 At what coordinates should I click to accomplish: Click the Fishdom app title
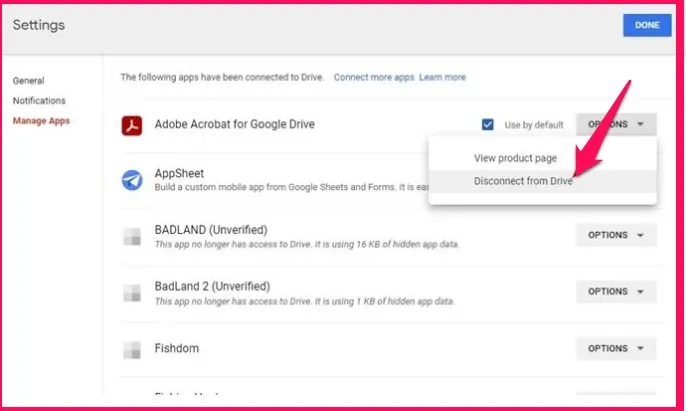tap(177, 348)
